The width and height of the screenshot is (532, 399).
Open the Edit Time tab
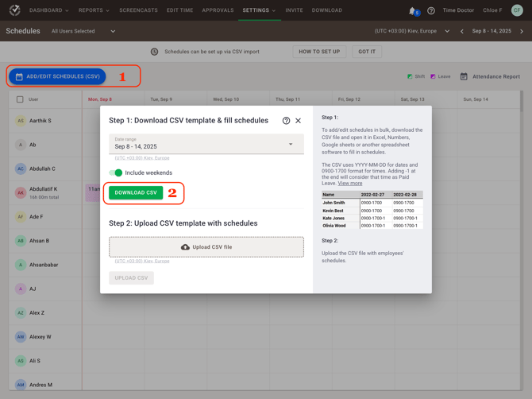[x=179, y=10]
